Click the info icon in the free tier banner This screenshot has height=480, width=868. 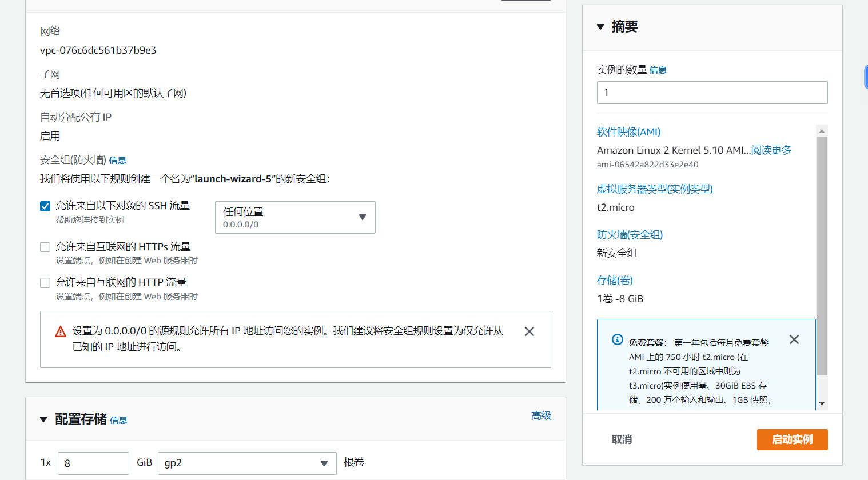pos(616,339)
